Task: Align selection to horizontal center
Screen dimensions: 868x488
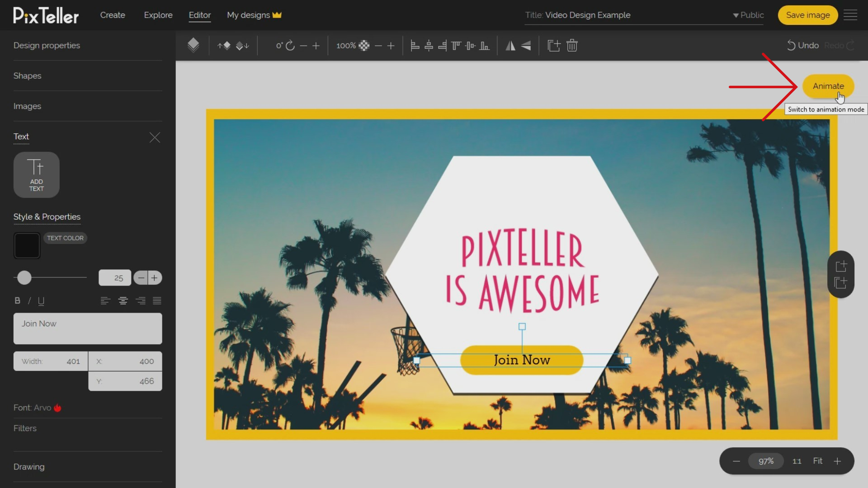Action: [429, 46]
